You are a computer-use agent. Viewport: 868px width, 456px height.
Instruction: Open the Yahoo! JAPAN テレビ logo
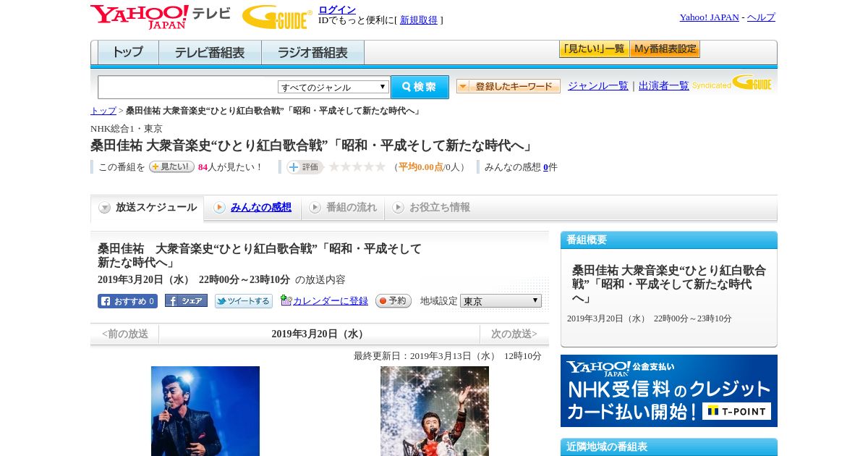[161, 17]
